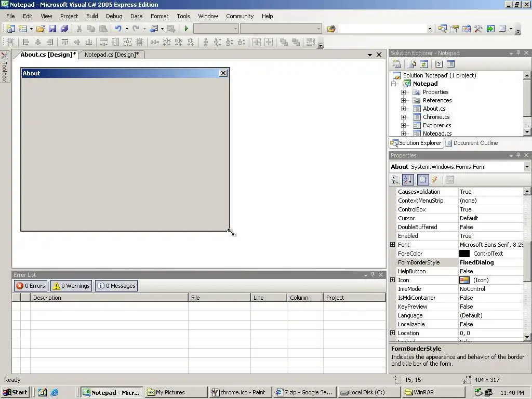The image size is (532, 399).
Task: Click the Open File folder icon
Action: click(x=41, y=29)
